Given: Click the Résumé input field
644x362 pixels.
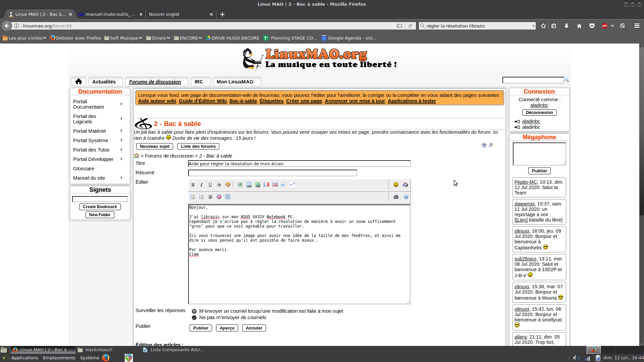Looking at the screenshot, I should pyautogui.click(x=272, y=173).
